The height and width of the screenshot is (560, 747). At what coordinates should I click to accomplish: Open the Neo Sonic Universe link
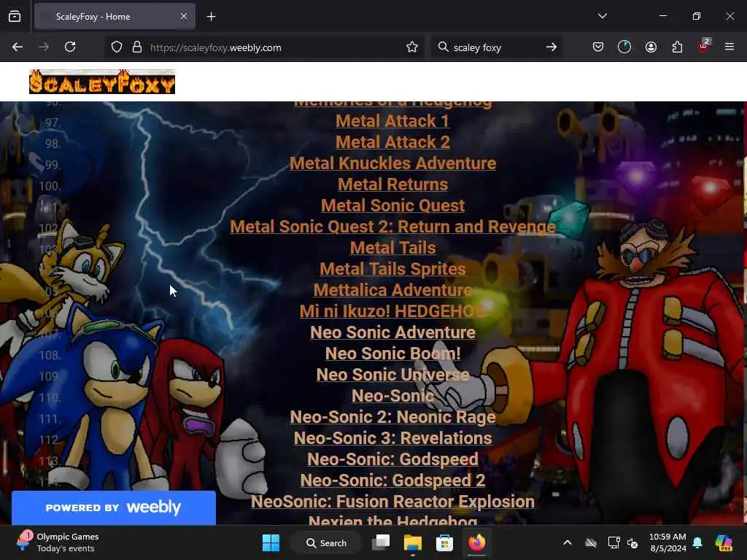click(x=392, y=375)
